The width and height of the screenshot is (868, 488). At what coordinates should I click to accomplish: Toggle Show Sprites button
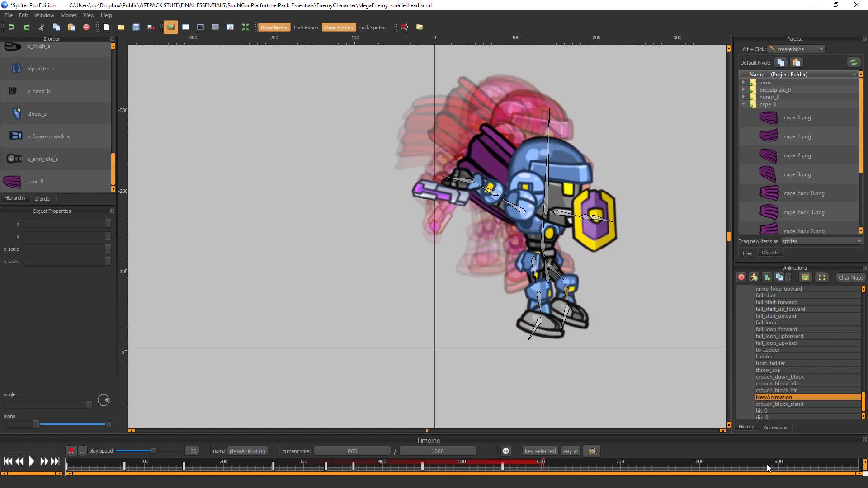pyautogui.click(x=338, y=28)
